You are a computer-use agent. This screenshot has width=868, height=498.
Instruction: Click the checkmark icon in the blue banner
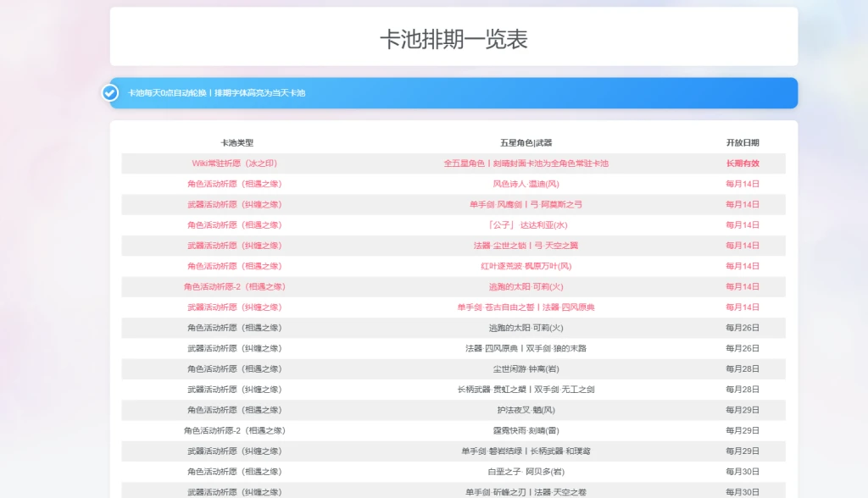point(110,93)
